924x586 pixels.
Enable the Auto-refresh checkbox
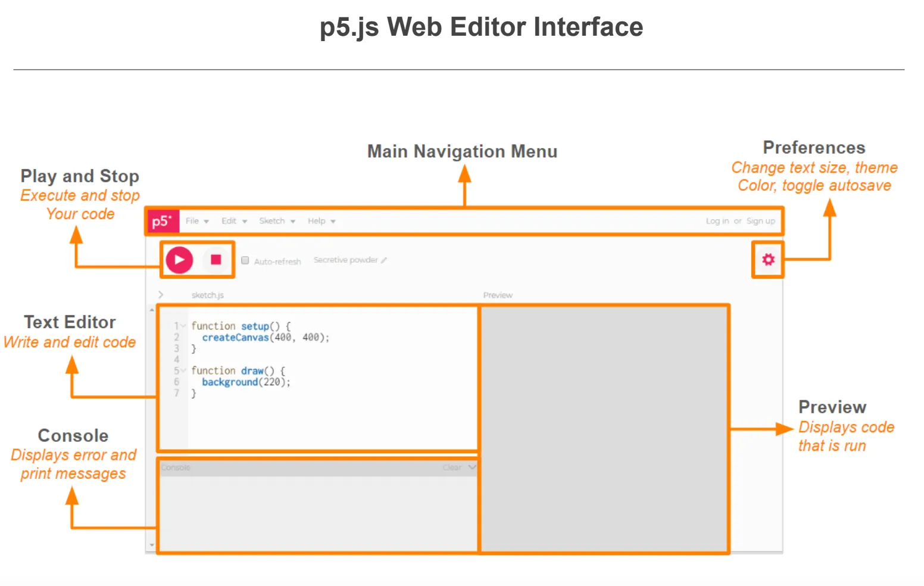pos(245,260)
